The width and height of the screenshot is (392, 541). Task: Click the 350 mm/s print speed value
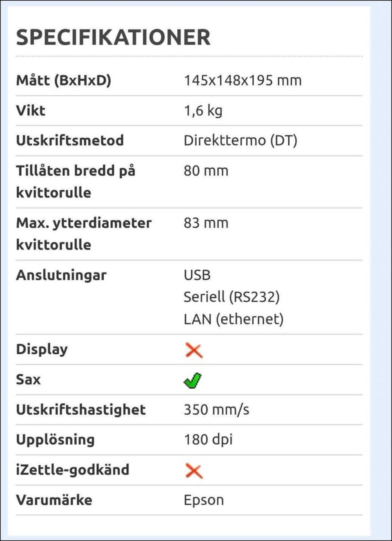click(216, 409)
